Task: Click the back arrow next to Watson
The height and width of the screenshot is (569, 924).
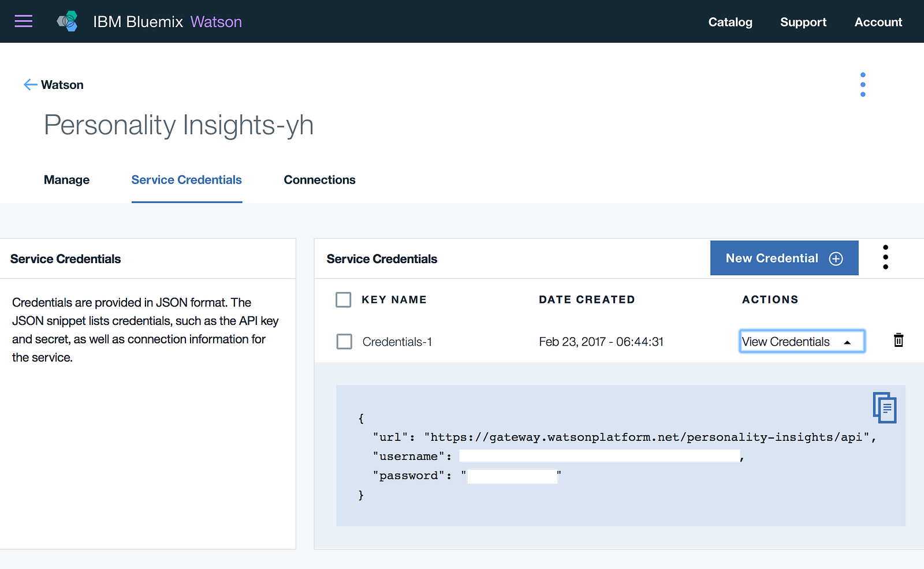Action: point(30,85)
